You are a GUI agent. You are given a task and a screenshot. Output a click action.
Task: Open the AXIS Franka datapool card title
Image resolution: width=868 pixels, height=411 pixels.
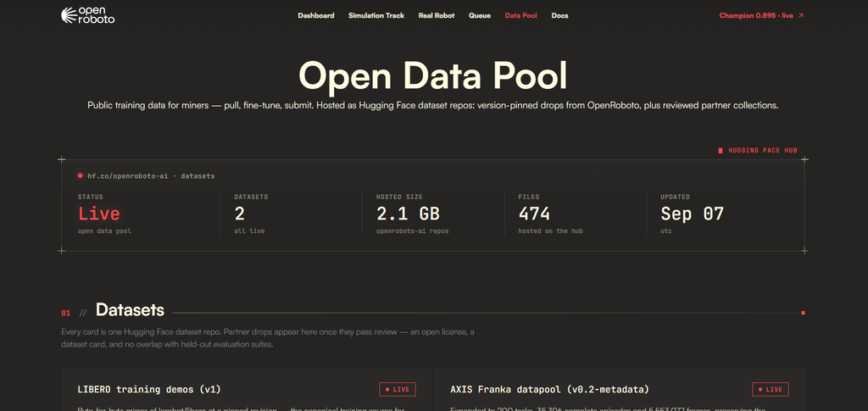pyautogui.click(x=549, y=390)
